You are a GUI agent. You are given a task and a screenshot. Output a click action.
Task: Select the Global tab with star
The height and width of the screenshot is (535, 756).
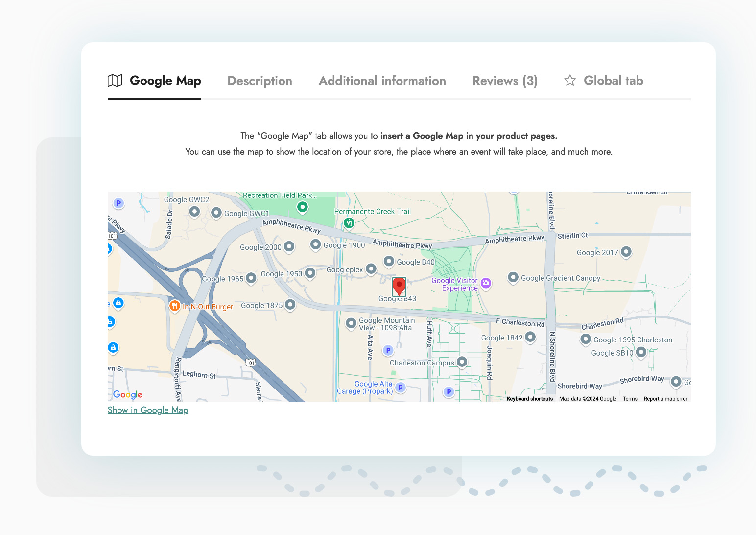(604, 81)
